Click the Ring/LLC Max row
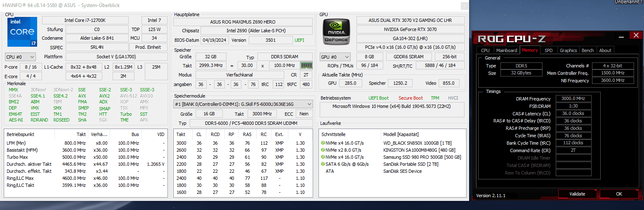The height and width of the screenshot is (210, 644). tap(86, 178)
